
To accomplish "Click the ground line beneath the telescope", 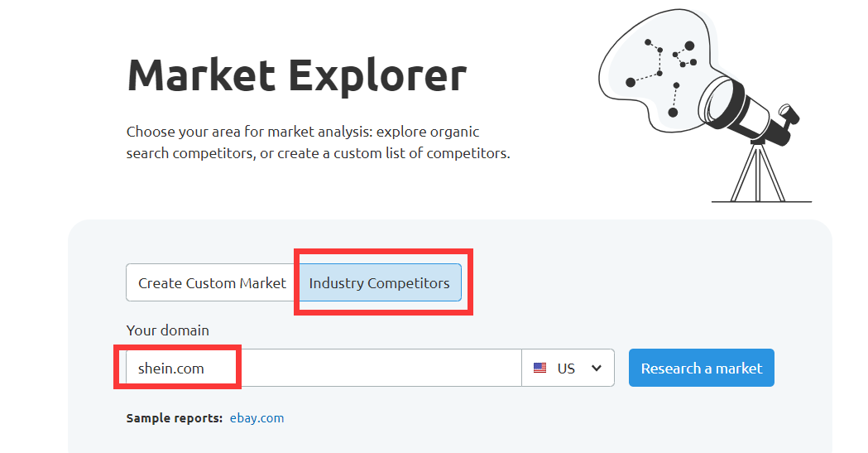I will pos(761,201).
